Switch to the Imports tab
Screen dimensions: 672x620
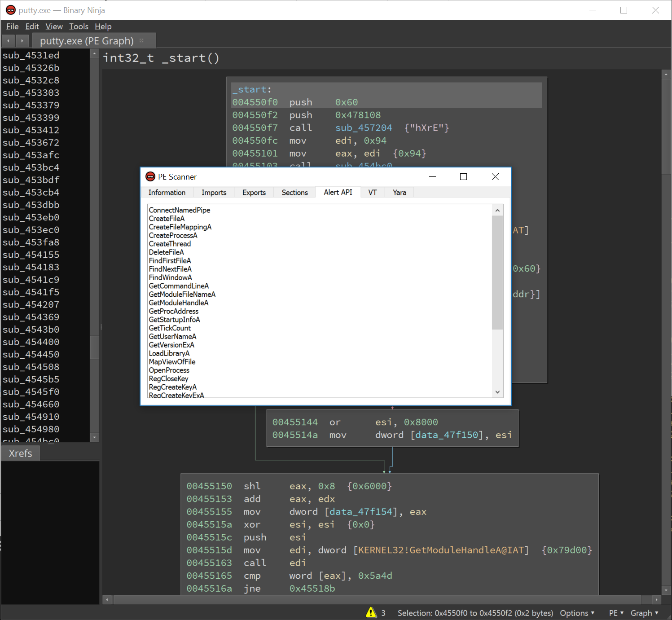click(214, 193)
